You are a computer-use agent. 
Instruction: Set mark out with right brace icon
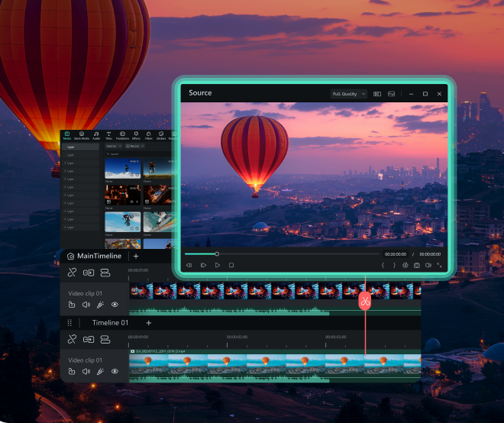tap(394, 265)
